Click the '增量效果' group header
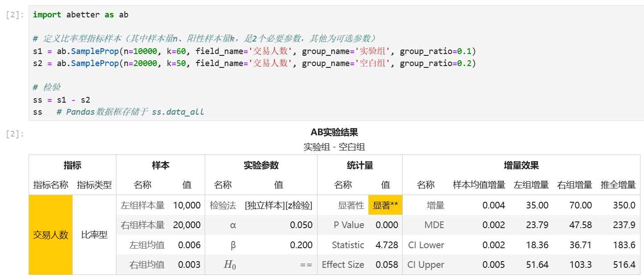644x279 pixels. (x=521, y=165)
